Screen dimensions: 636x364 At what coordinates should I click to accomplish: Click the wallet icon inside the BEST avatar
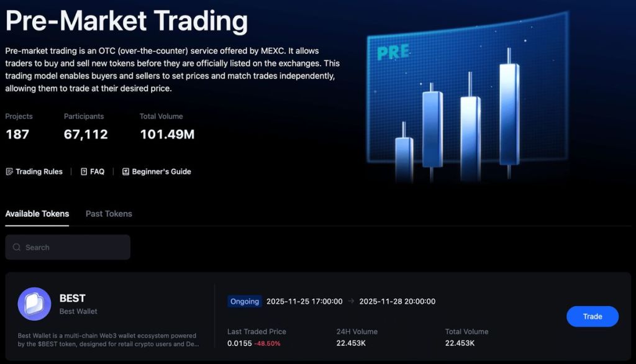click(x=34, y=304)
